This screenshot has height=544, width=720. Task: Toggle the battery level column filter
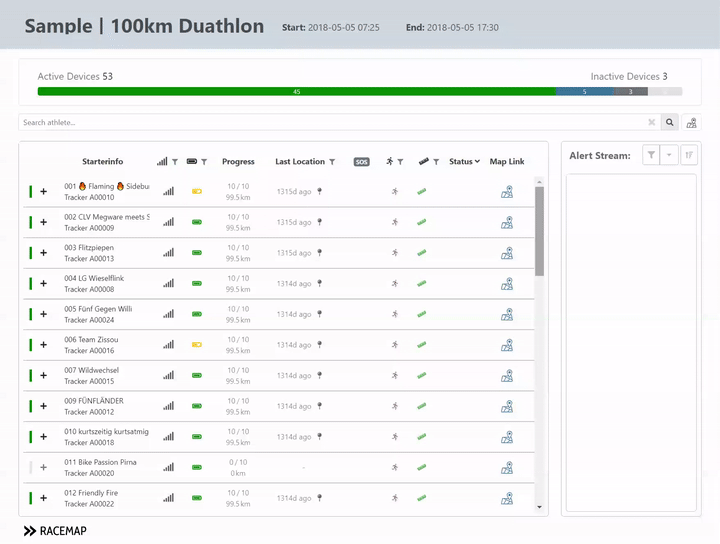pos(204,162)
